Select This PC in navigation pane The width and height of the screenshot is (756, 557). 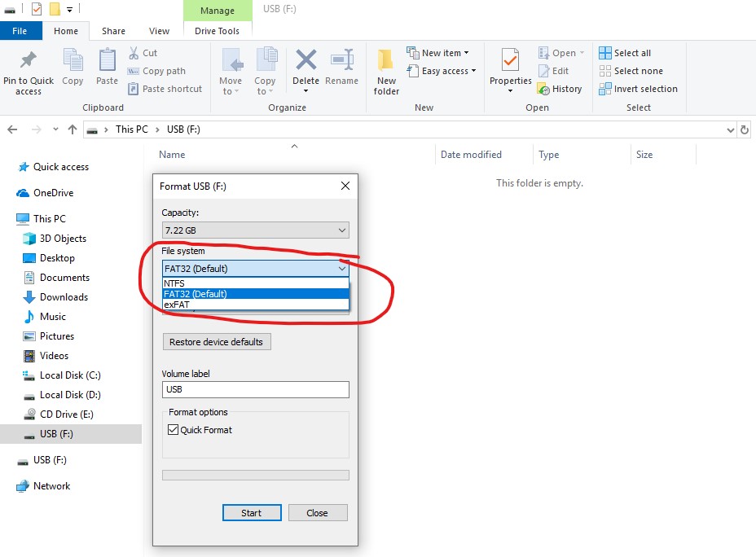point(41,219)
